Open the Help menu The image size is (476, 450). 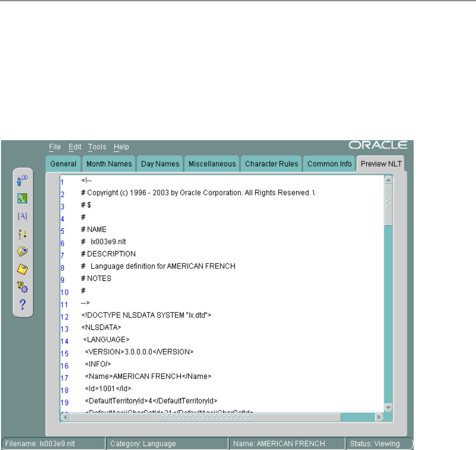click(x=122, y=147)
